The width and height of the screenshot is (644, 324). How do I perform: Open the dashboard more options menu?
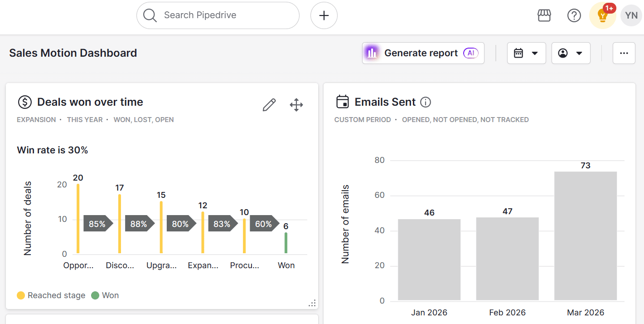624,53
